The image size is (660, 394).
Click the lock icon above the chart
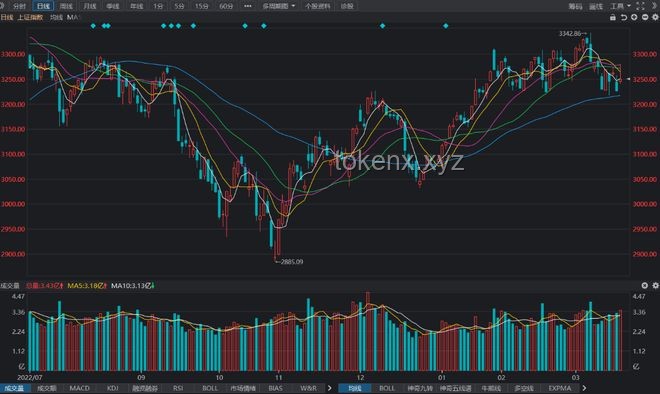click(613, 17)
